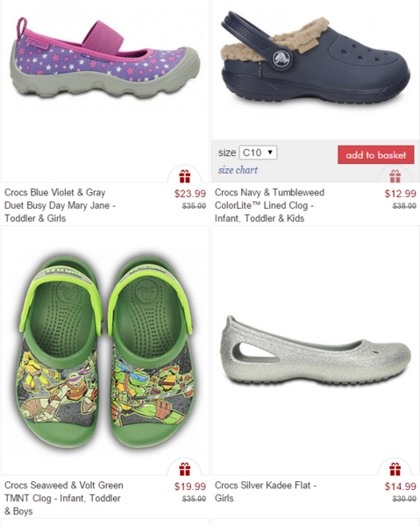View the silver glitter flat image
The height and width of the screenshot is (526, 420).
coord(316,352)
